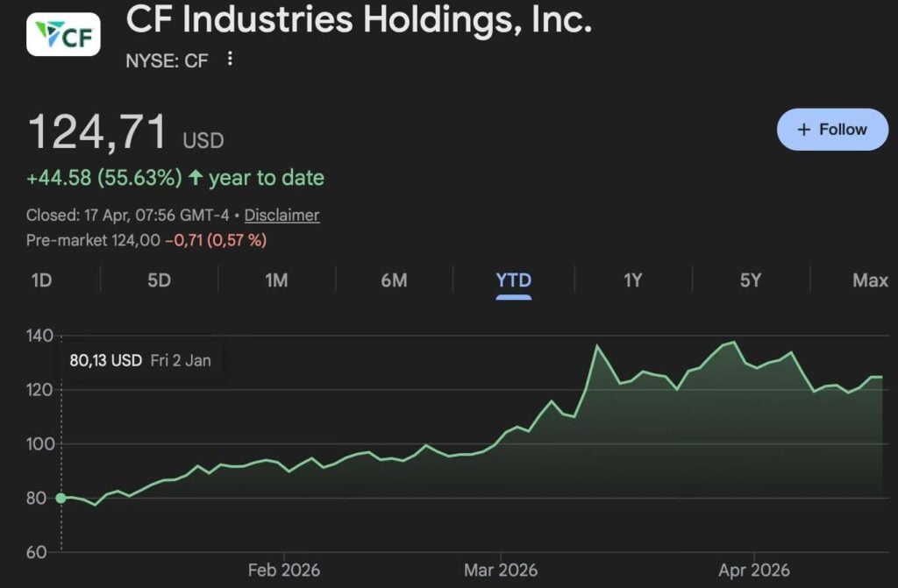
Task: Select the YTD tab
Action: tap(513, 280)
